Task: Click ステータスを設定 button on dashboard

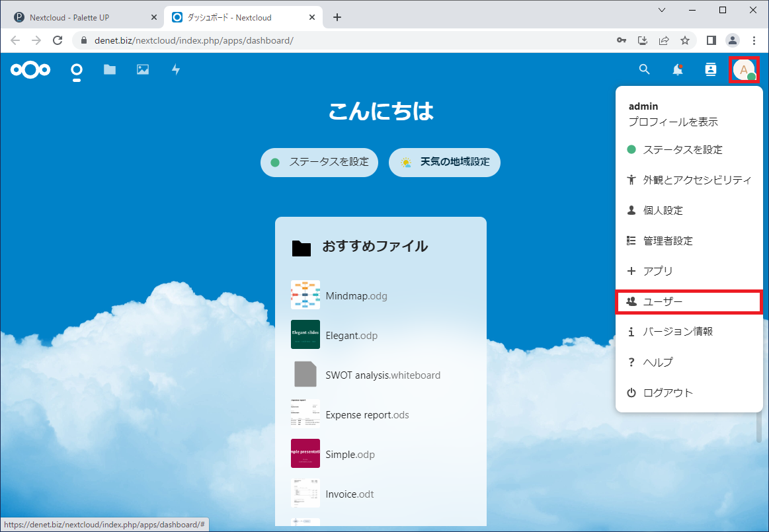Action: [x=319, y=162]
